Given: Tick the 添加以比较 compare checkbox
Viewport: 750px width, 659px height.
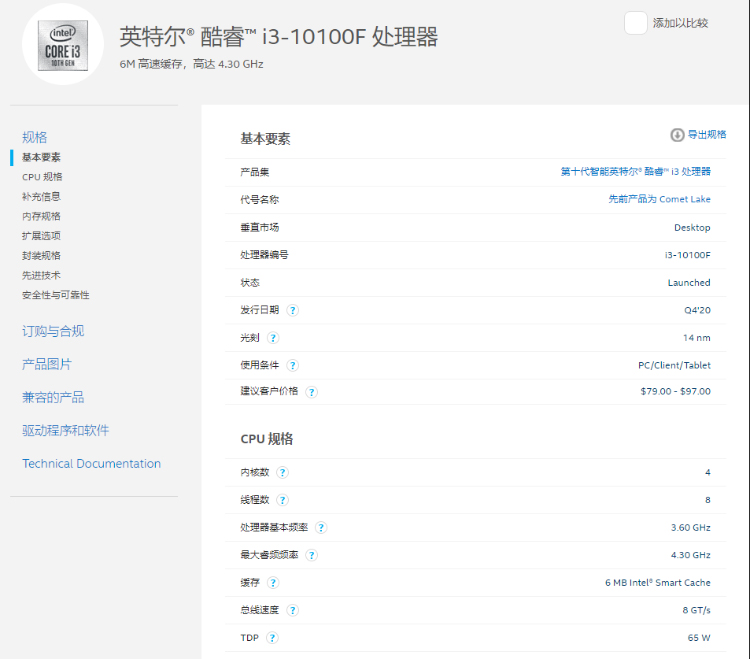Looking at the screenshot, I should click(636, 22).
